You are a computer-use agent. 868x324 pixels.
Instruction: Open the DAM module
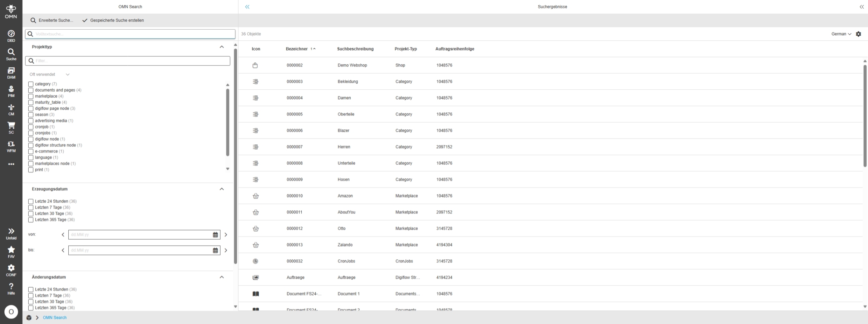[x=11, y=73]
